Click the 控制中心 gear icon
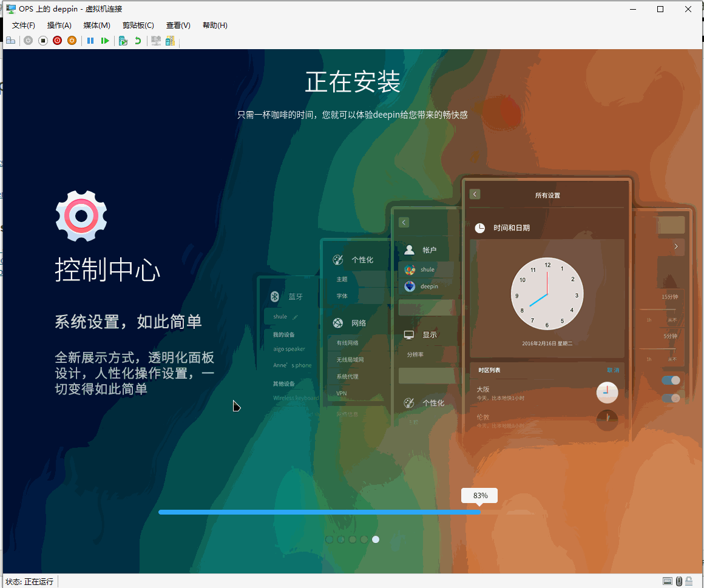Screen dimensions: 704x588 81,216
